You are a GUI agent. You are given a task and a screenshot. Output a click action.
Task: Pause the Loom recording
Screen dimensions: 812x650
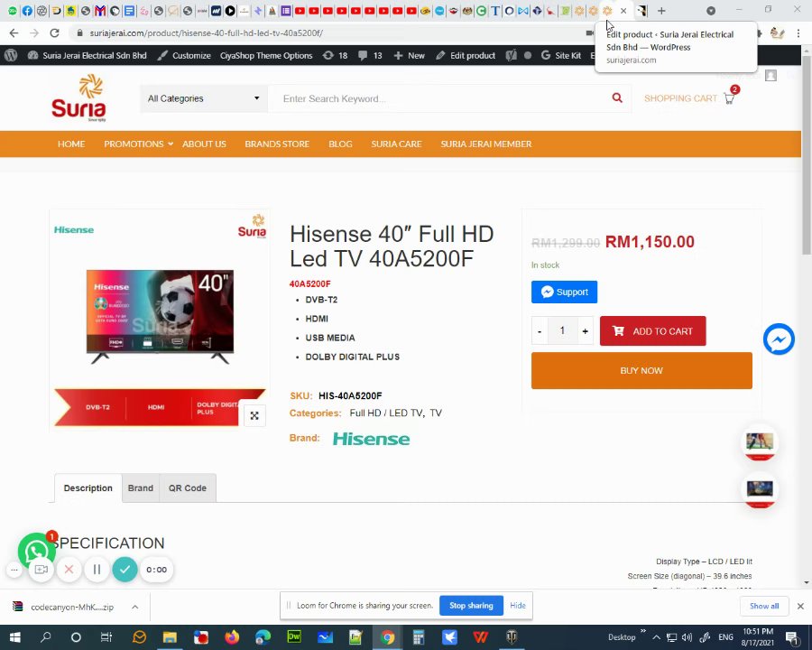coord(97,570)
